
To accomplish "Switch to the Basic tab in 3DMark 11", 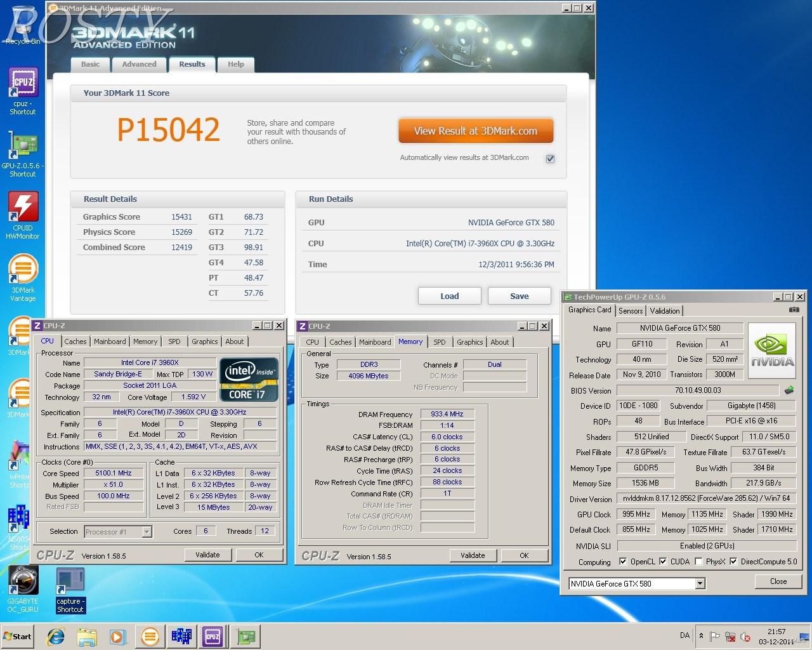I will 90,64.
